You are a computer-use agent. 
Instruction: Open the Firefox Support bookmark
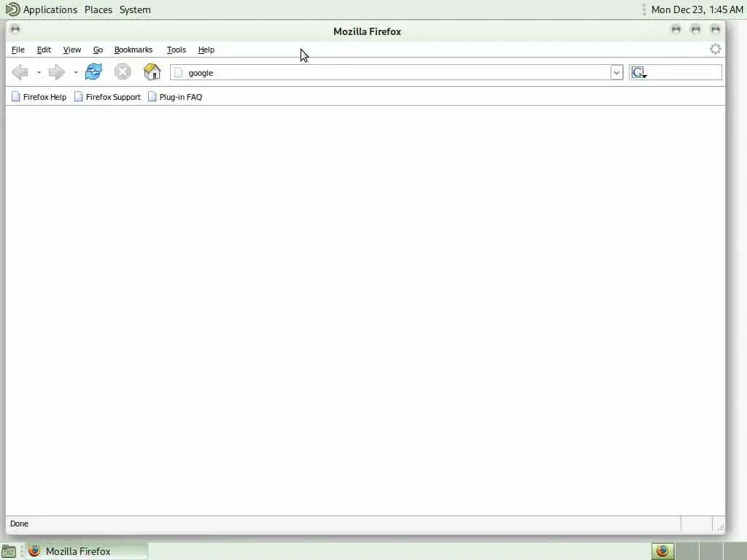coord(108,97)
